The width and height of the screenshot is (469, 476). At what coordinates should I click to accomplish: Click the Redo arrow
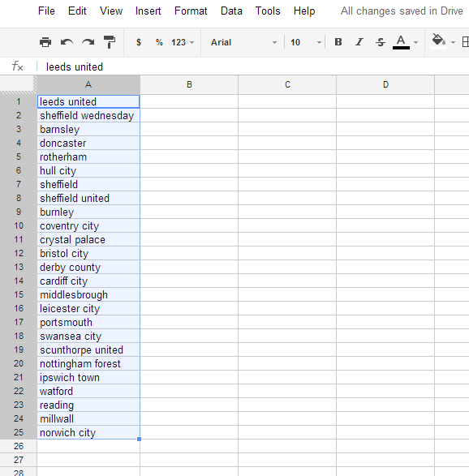[88, 42]
